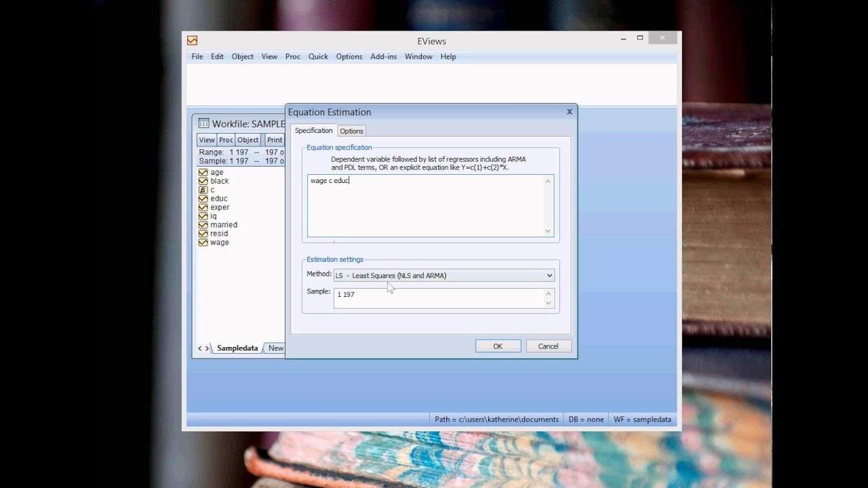Select the age series icon
This screenshot has width=868, height=488.
click(x=203, y=172)
